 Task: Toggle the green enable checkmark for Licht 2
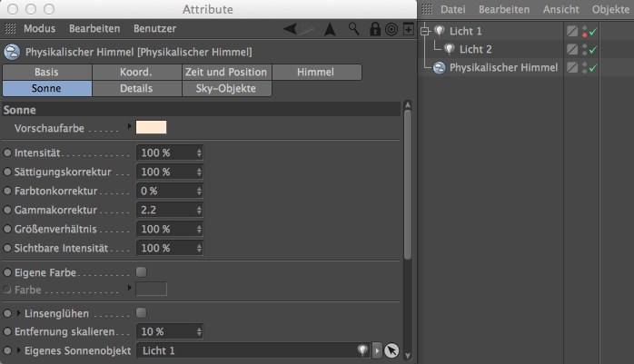(x=592, y=50)
